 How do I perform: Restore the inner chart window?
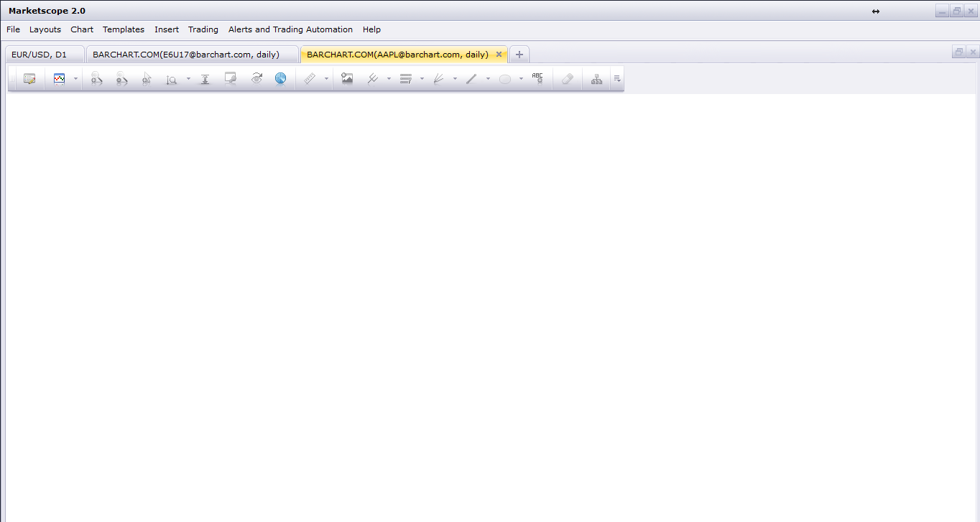pos(959,52)
